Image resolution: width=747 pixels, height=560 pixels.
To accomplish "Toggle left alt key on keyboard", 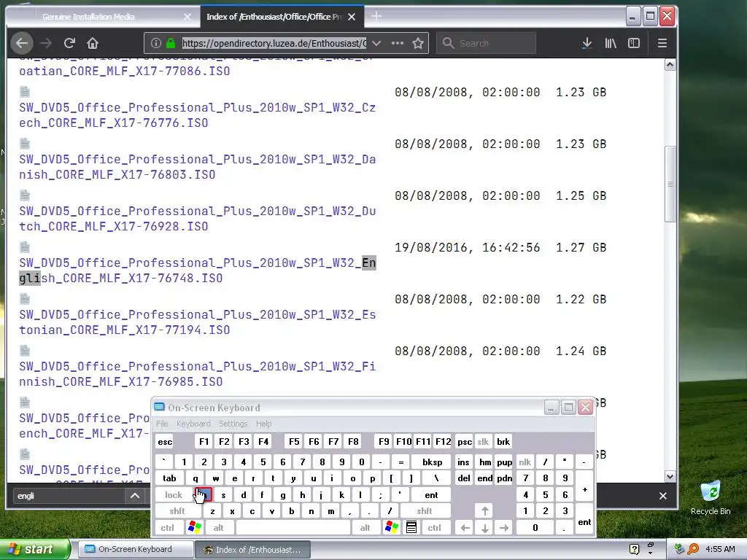I will (x=219, y=528).
